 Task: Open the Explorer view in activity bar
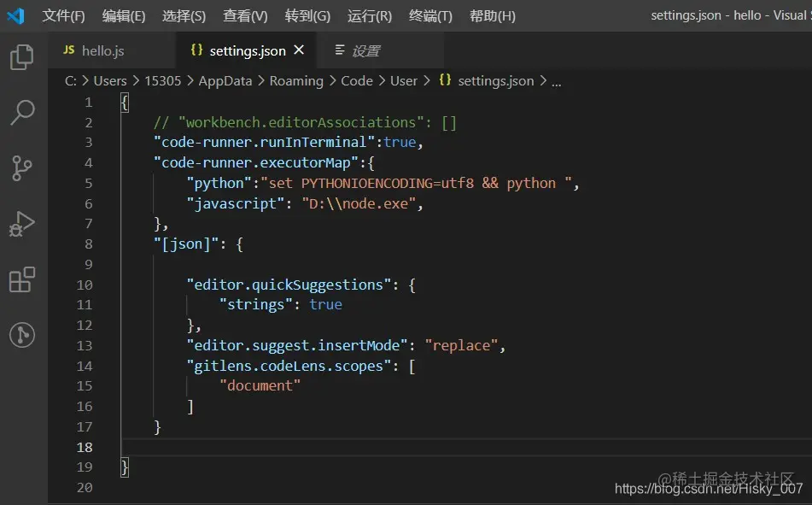pyautogui.click(x=22, y=58)
